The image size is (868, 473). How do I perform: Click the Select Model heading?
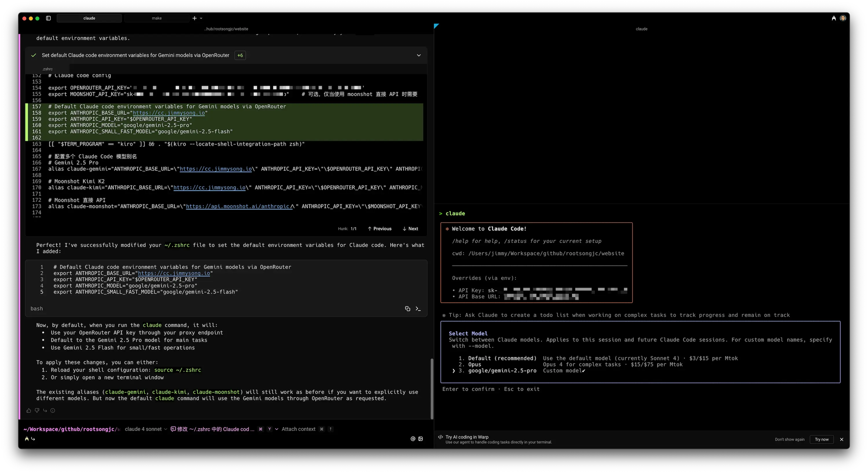pyautogui.click(x=468, y=333)
